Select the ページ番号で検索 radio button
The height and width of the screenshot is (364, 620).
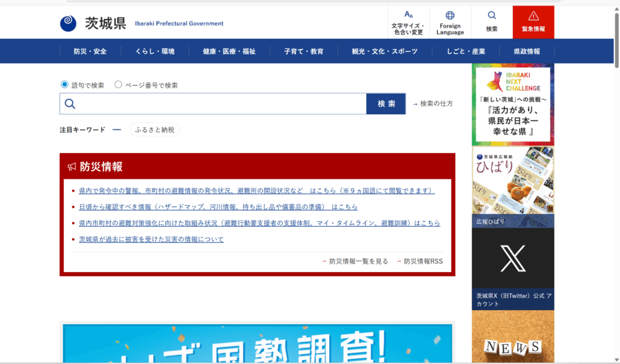(x=118, y=85)
